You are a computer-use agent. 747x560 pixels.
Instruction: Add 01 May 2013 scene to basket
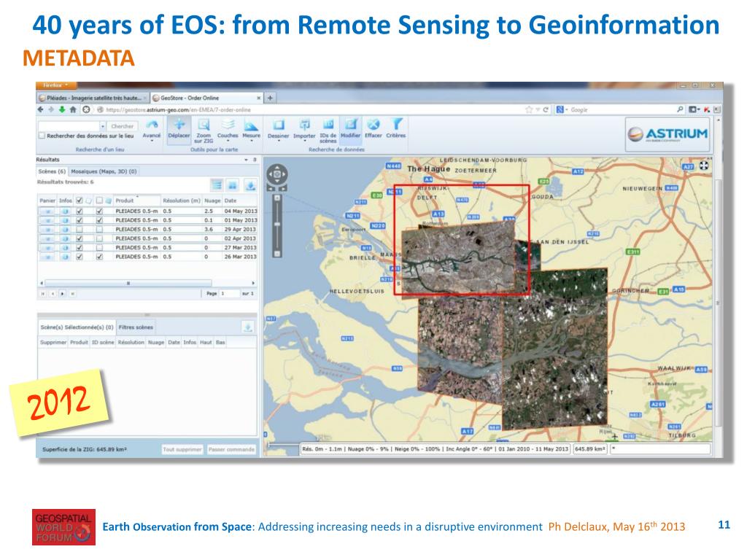coord(47,220)
